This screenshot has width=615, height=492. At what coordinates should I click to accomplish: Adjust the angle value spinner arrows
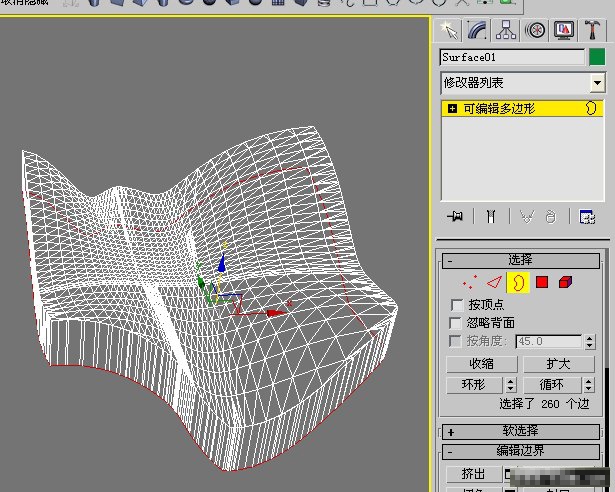tap(590, 342)
